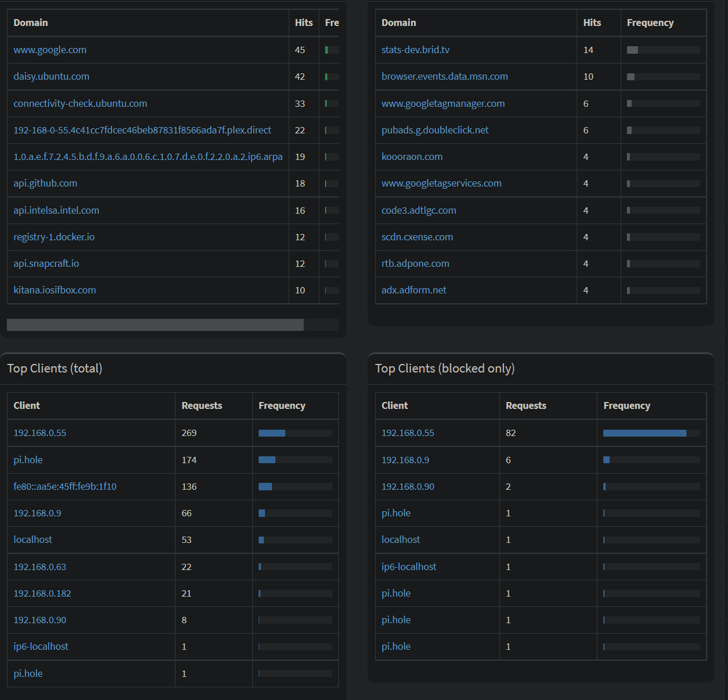Open 192.168.0.90 with 2 blocked requests
728x700 pixels.
(408, 486)
